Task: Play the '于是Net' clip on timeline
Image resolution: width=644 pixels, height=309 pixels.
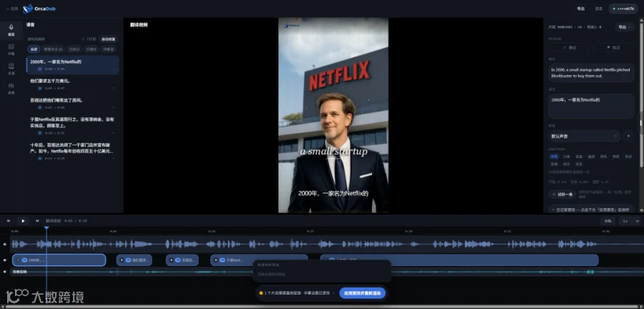Action: 216,260
